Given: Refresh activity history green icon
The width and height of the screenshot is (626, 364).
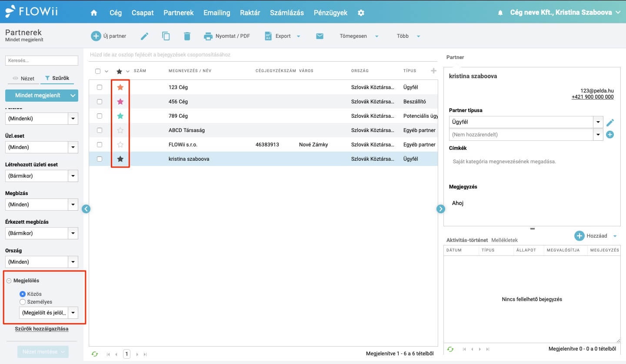Looking at the screenshot, I should pyautogui.click(x=450, y=349).
